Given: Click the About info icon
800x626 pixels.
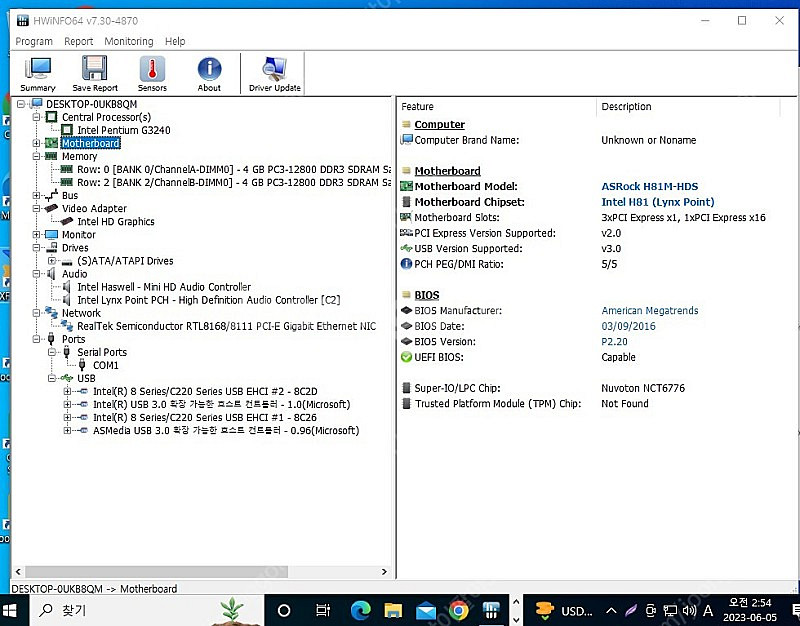Looking at the screenshot, I should click(209, 74).
